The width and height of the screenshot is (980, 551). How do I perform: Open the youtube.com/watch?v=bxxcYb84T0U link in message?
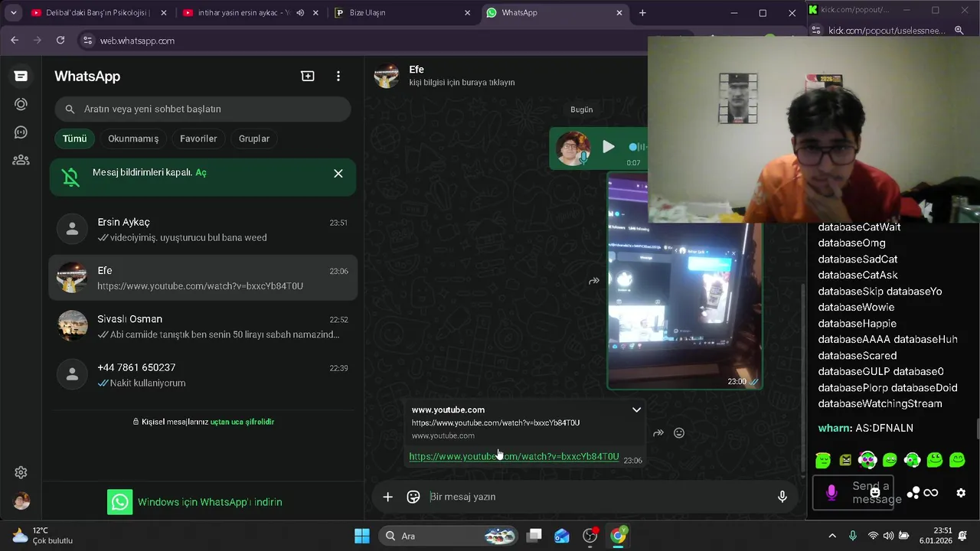pos(514,457)
